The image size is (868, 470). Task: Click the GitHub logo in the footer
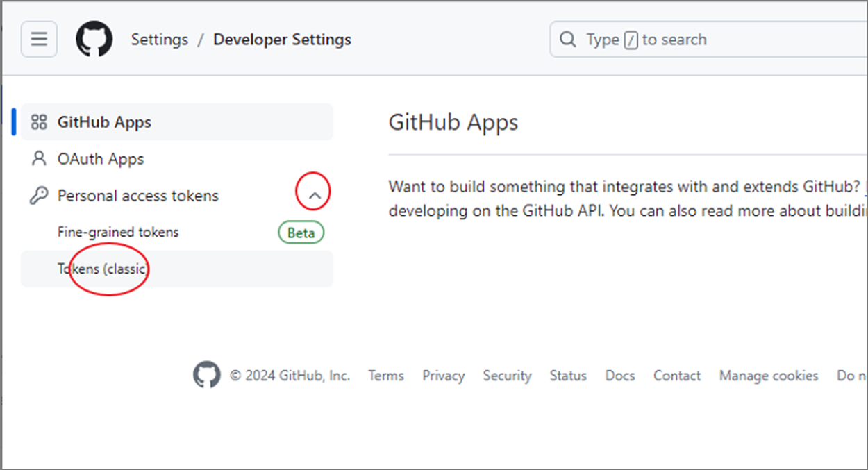pyautogui.click(x=207, y=375)
